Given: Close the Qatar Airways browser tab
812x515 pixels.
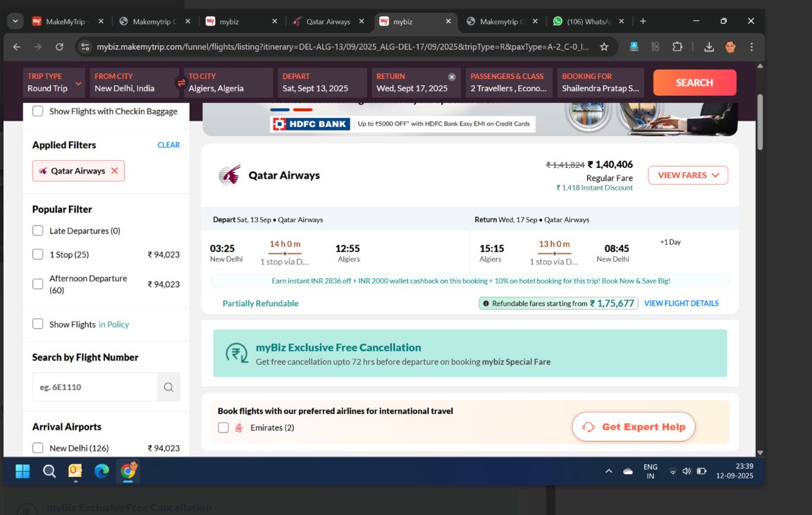Looking at the screenshot, I should [x=362, y=21].
